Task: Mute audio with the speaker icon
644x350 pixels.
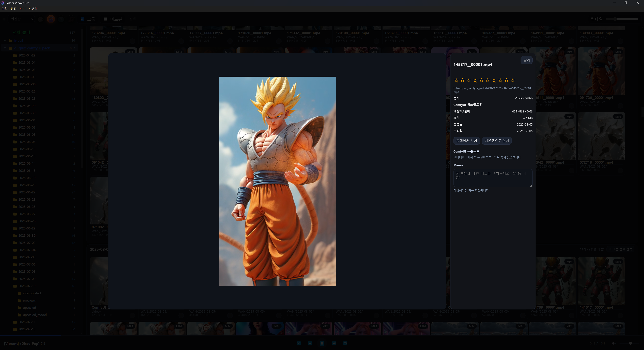Action: pyautogui.click(x=613, y=343)
